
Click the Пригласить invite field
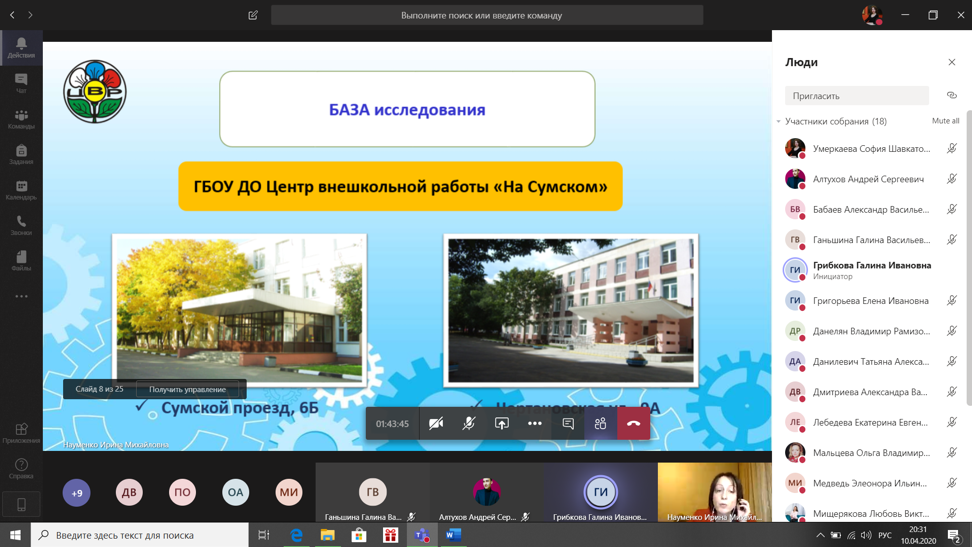(x=857, y=96)
